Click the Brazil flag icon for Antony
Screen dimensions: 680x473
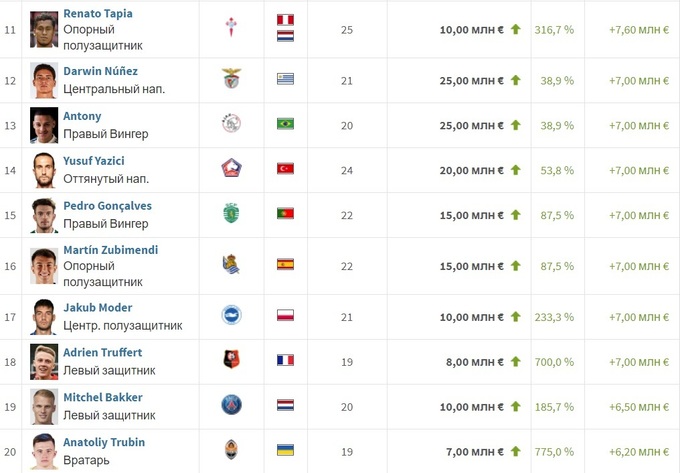[285, 125]
